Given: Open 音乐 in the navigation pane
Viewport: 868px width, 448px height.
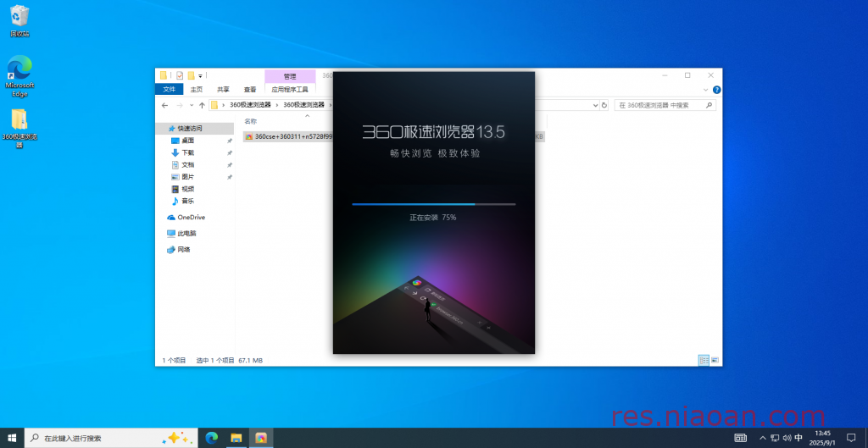Looking at the screenshot, I should pyautogui.click(x=187, y=202).
